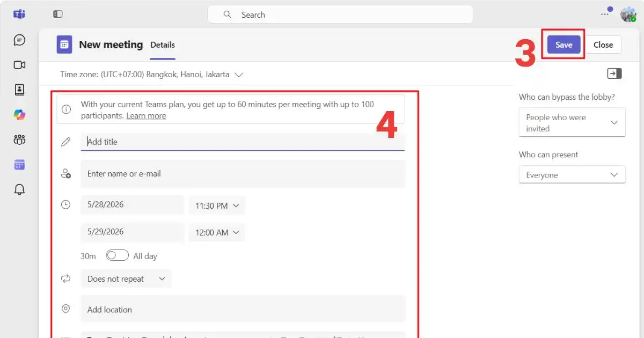Open the Copilot sidebar icon
Viewport: 644px width, 338px height.
click(x=19, y=115)
